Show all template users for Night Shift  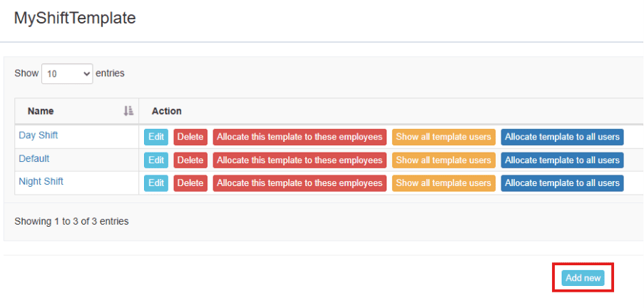pyautogui.click(x=444, y=183)
